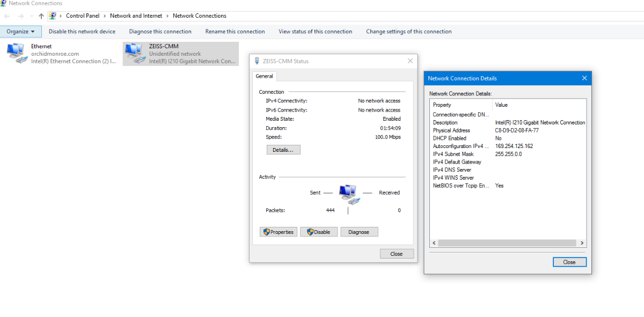The image size is (644, 317).
Task: Click the up arrow navigation icon
Action: click(41, 16)
